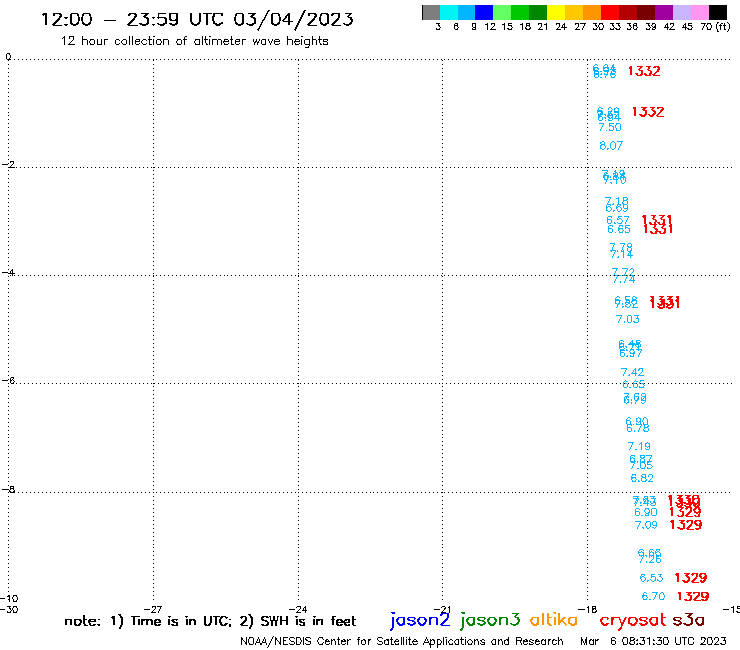This screenshot has width=740, height=650.
Task: Click the "70 (ft)" color scale label
Action: coord(715,26)
